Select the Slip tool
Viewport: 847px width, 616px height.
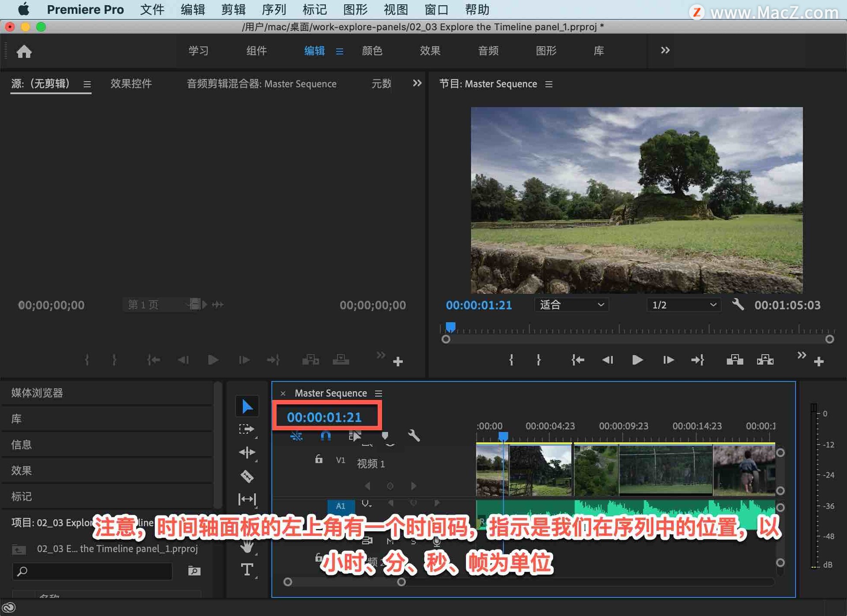coord(247,499)
